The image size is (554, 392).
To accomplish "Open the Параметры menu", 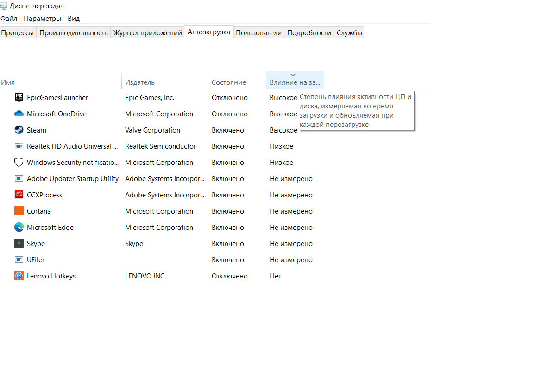I will [43, 19].
